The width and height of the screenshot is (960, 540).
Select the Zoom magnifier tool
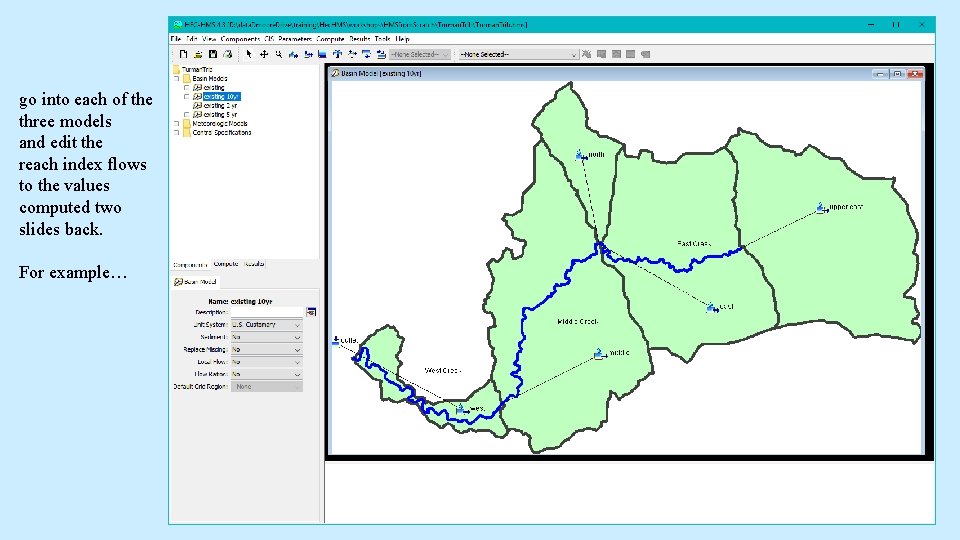point(279,54)
